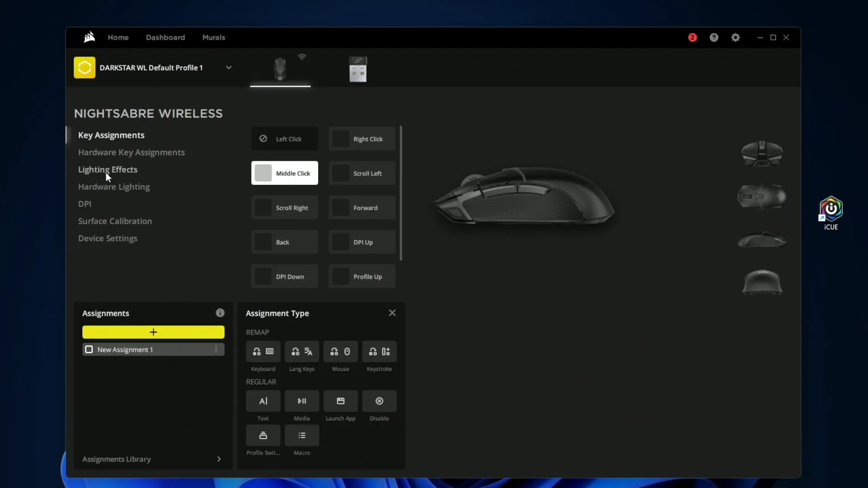Select the Middle Click button assignment

pos(284,173)
